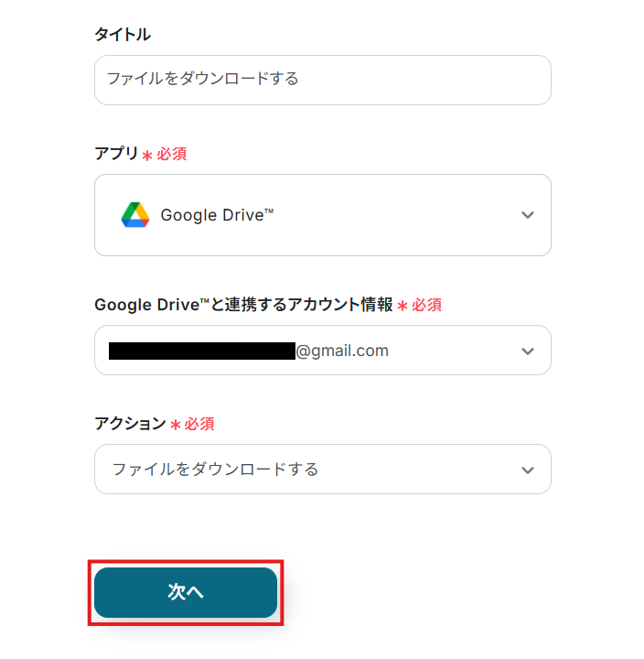Click the 必須 marker beside アクション
This screenshot has height=659, width=644.
coord(199,424)
